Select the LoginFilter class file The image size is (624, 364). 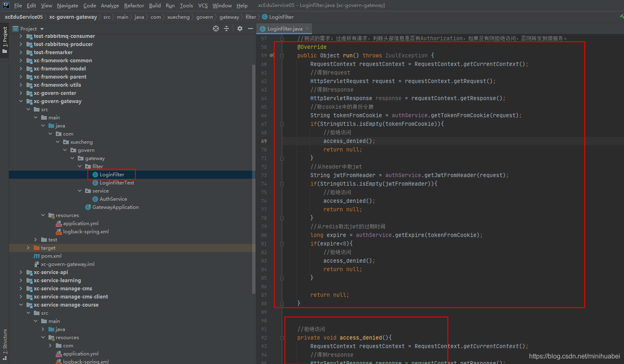112,175
